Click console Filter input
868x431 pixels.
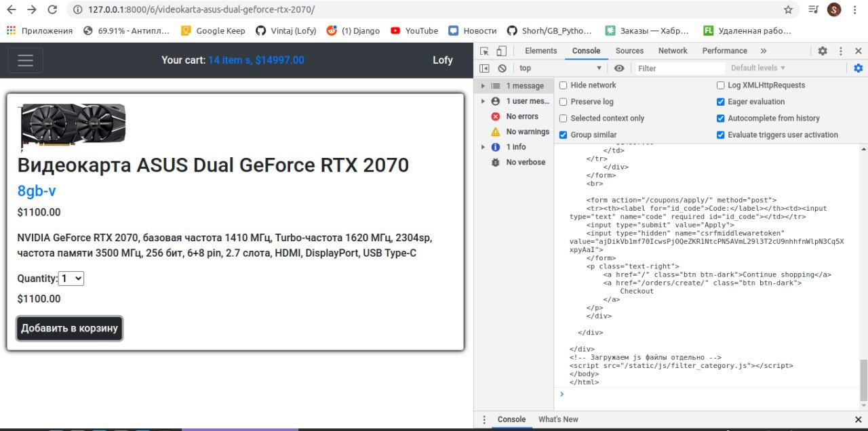click(x=679, y=68)
